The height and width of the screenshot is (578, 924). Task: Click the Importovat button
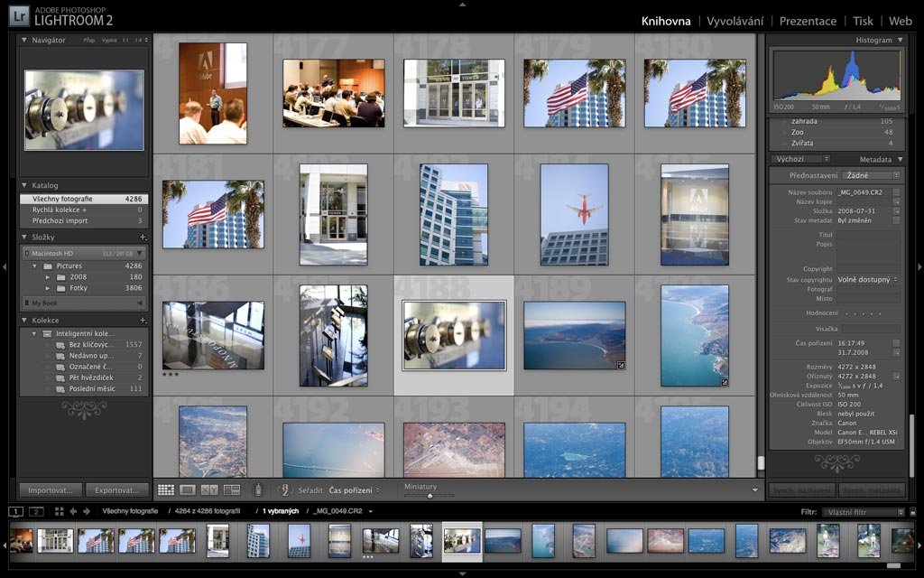click(51, 490)
